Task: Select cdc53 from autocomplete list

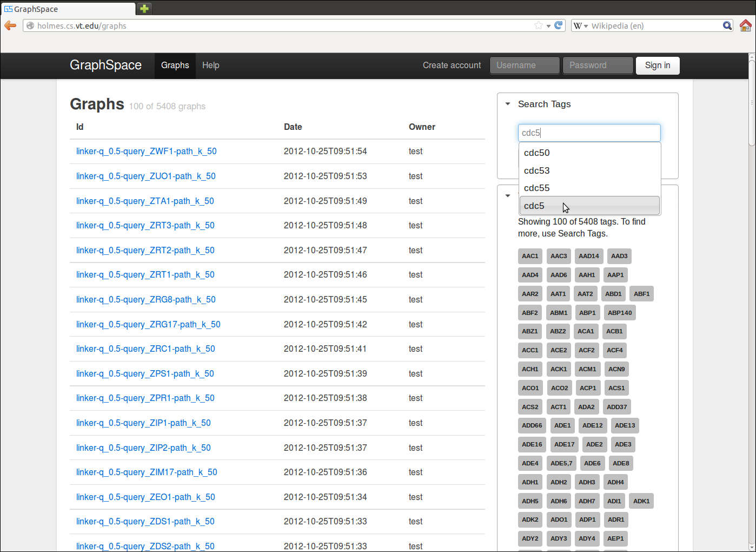Action: pos(589,170)
